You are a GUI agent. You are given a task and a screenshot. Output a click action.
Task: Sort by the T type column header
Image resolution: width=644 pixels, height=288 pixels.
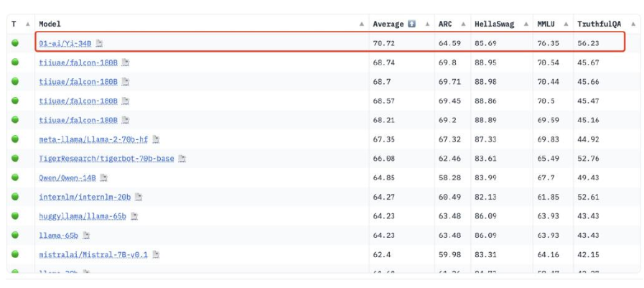click(27, 24)
